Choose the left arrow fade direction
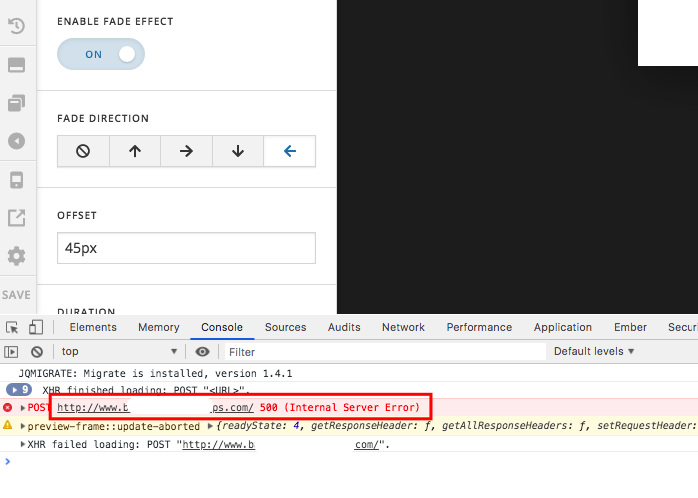The height and width of the screenshot is (498, 698). pos(290,151)
